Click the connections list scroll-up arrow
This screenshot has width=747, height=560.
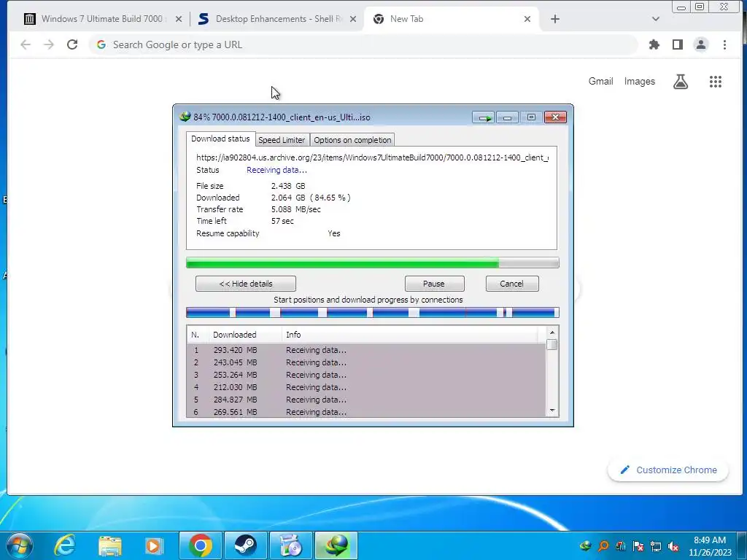click(552, 332)
